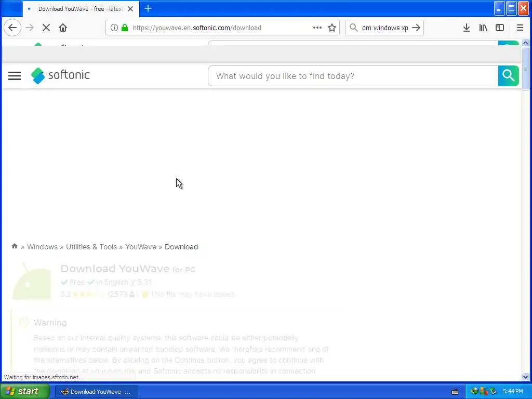The image size is (532, 399).
Task: Close the Download YouWave tab
Action: pos(130,9)
